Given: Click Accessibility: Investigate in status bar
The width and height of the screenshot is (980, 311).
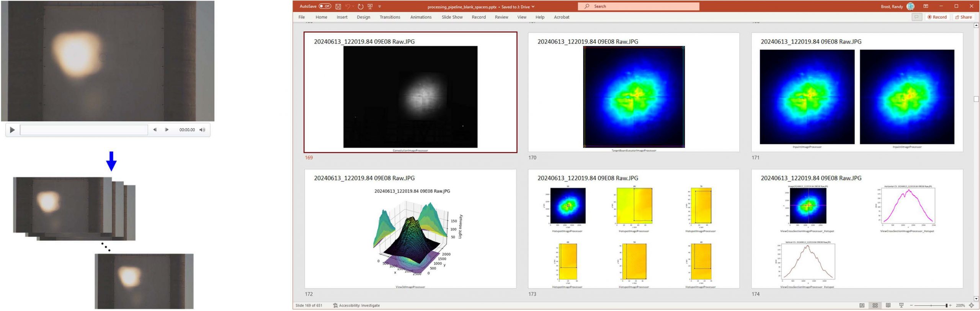Looking at the screenshot, I should tap(356, 305).
